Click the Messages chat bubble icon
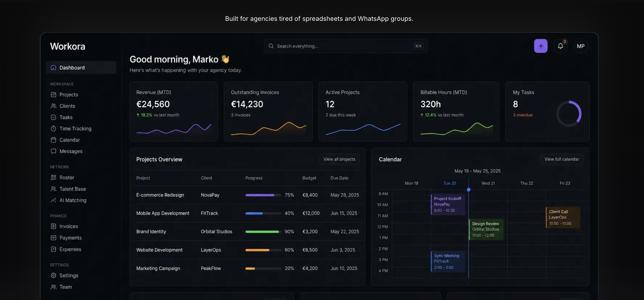Screen dimensions: 644x300 point(53,151)
